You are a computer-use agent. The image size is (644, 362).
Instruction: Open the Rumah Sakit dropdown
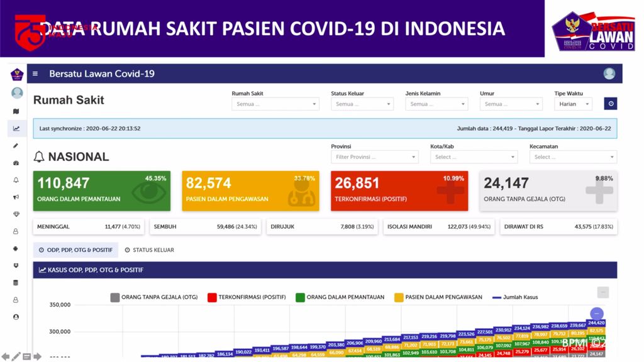point(275,104)
